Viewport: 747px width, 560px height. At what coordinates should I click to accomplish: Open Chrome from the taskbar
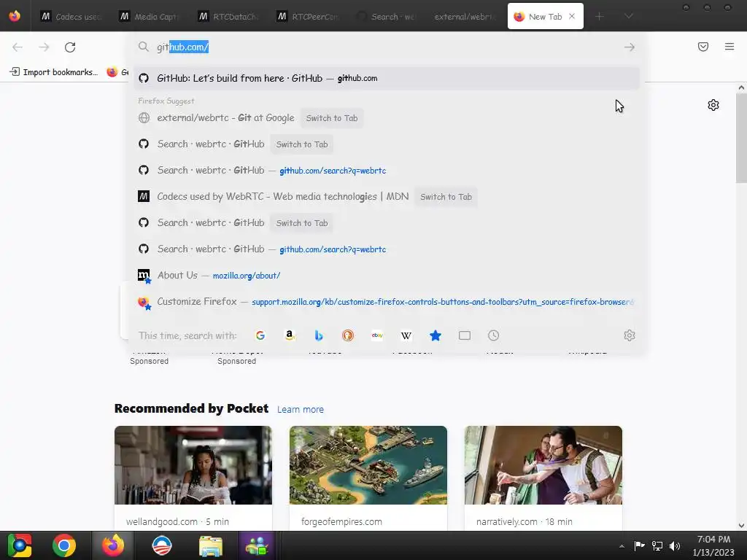coord(64,545)
